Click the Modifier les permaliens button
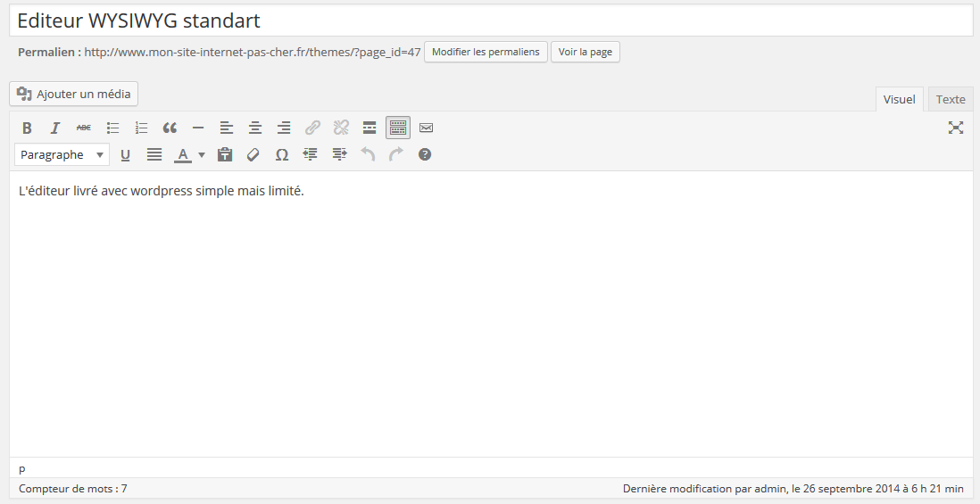The width and height of the screenshot is (980, 504). [x=486, y=52]
